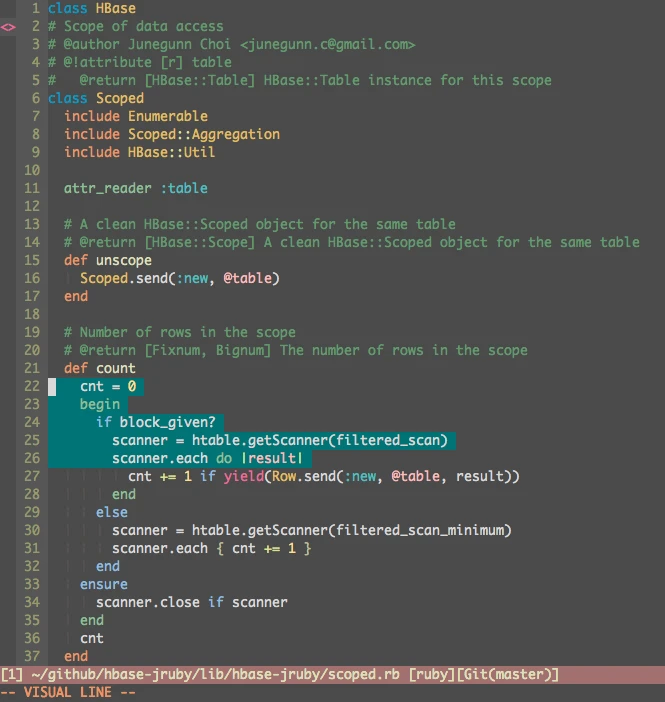
Task: Click the 'else' keyword on line 29
Action: coord(112,512)
